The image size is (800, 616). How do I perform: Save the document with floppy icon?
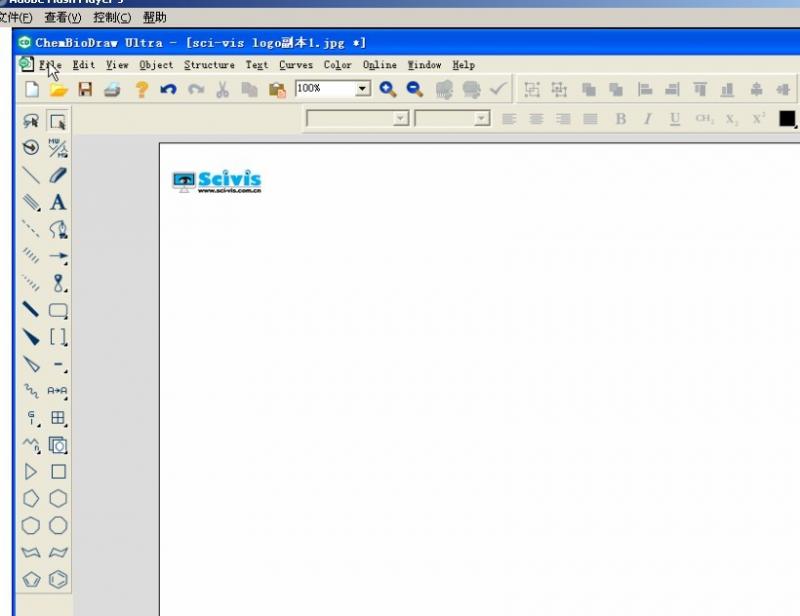click(85, 90)
